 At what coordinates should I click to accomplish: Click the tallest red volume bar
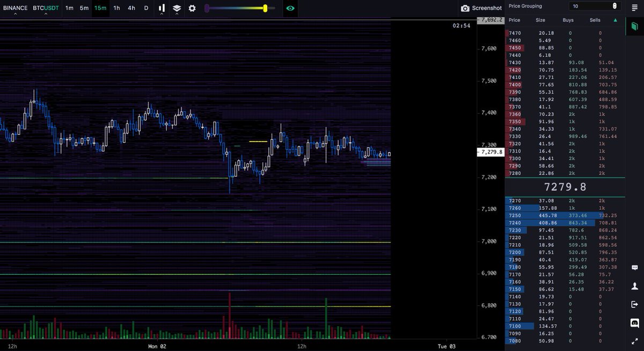(x=229, y=316)
